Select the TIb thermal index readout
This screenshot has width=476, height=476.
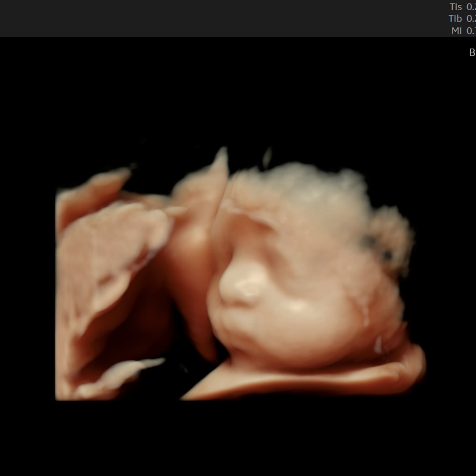[x=462, y=19]
